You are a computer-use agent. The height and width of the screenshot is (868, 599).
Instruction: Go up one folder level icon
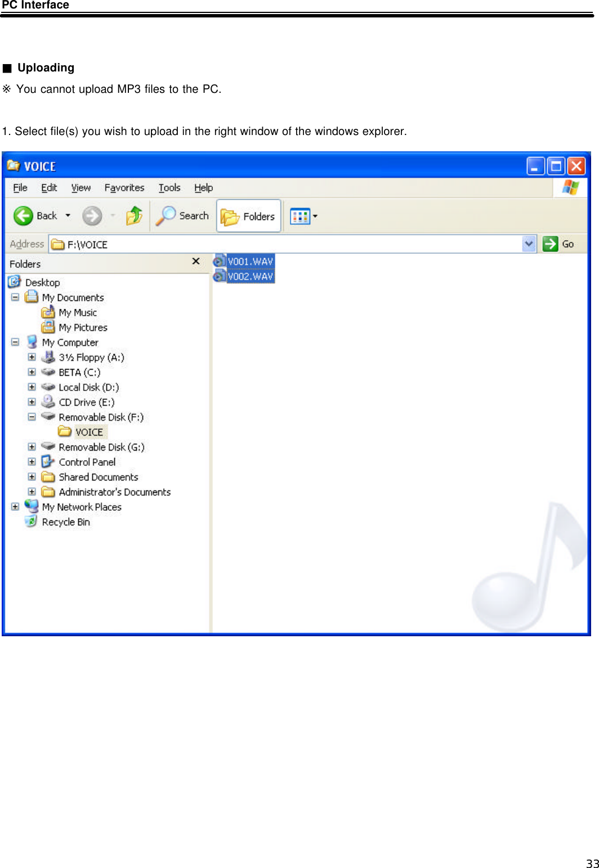[134, 216]
